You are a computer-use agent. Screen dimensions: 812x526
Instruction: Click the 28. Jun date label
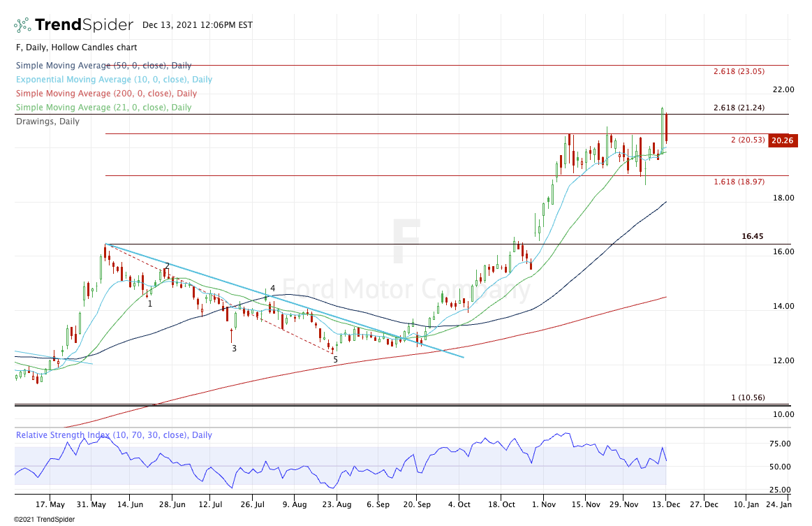pyautogui.click(x=172, y=505)
